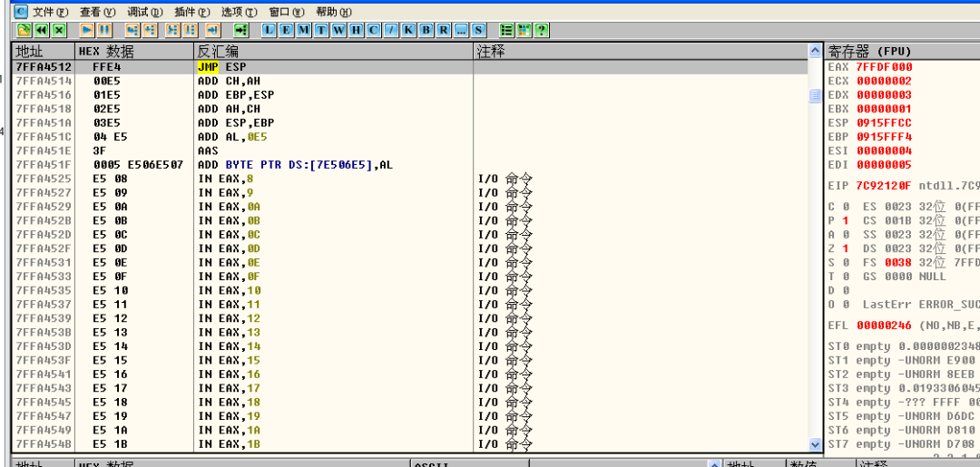The width and height of the screenshot is (980, 467).
Task: Open the Handles window (H button)
Action: [x=357, y=30]
